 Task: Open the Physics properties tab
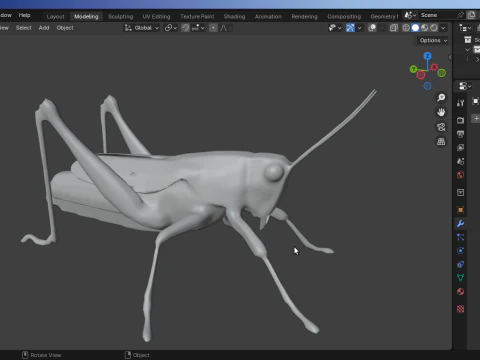coord(460,251)
